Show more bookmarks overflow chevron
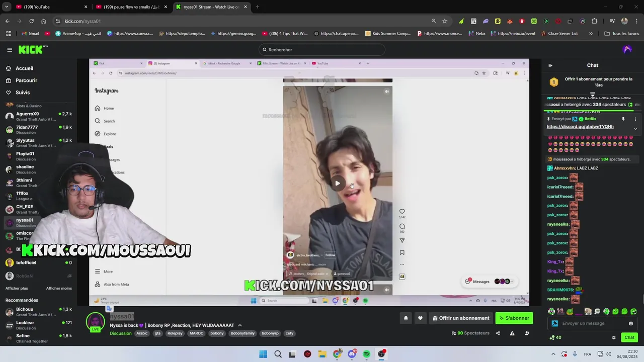 (x=591, y=34)
